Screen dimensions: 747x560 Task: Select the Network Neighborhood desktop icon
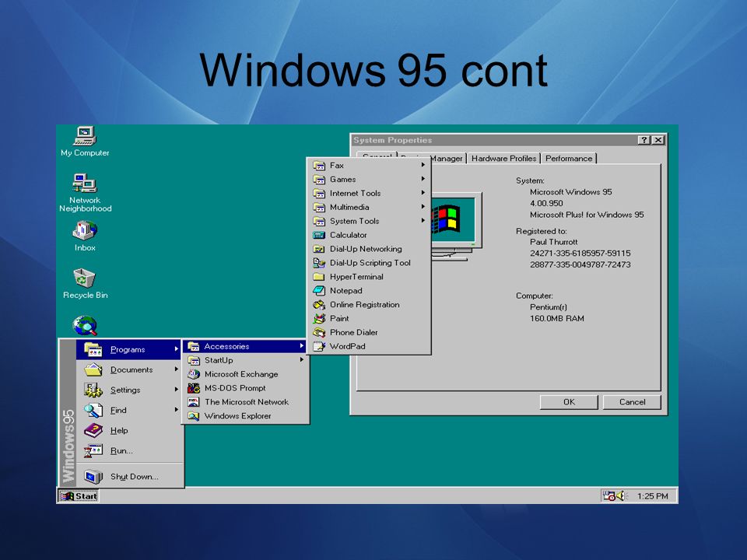[85, 193]
